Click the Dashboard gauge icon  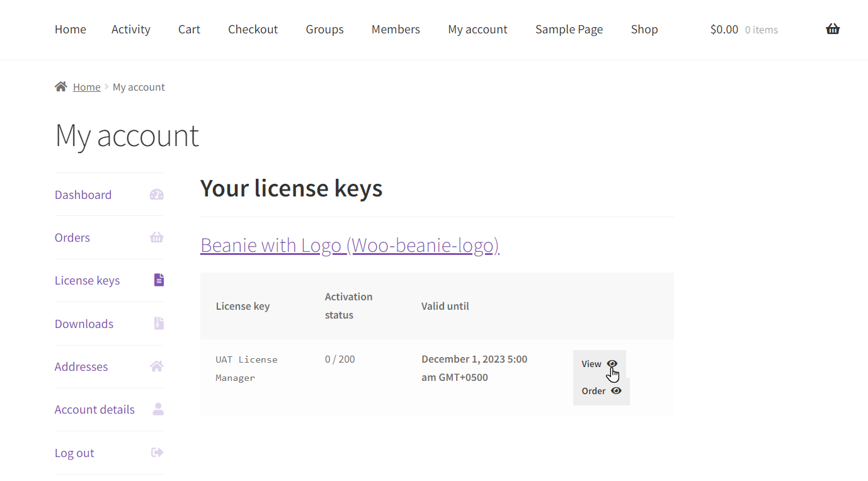pos(156,195)
